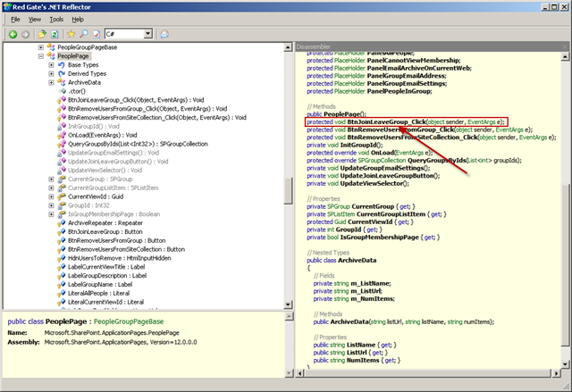Open Search with magnifier icon

pos(83,34)
